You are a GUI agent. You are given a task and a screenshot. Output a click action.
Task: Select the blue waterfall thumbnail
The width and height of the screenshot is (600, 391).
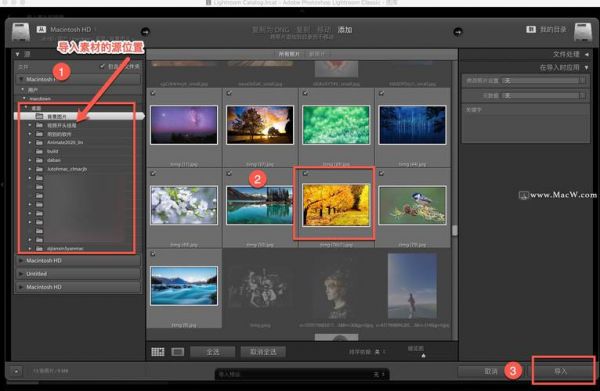click(x=184, y=286)
